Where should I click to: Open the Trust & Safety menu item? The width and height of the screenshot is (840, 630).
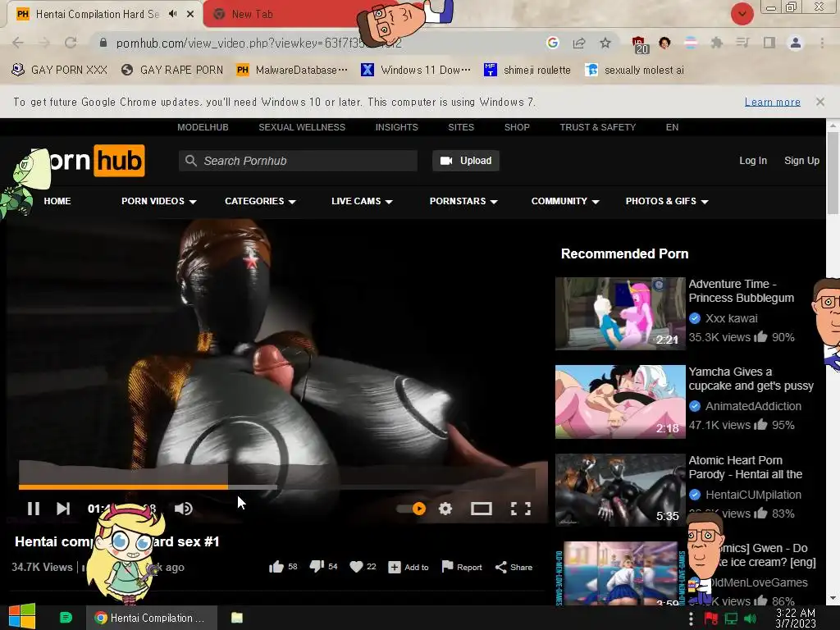[x=597, y=127]
